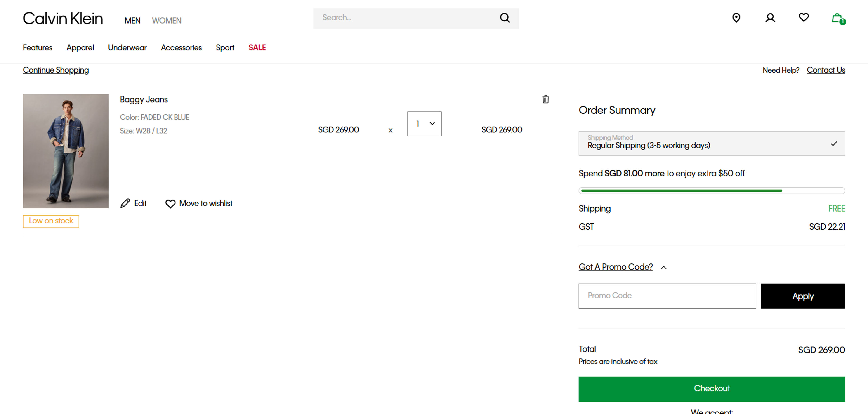This screenshot has width=868, height=414.
Task: Click the Size: W28 / L32 text
Action: click(x=144, y=131)
